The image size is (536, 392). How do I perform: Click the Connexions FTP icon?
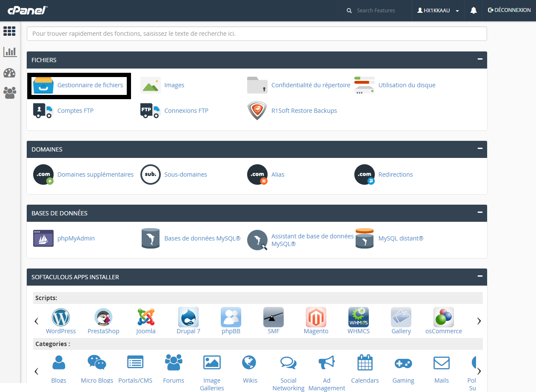(150, 111)
